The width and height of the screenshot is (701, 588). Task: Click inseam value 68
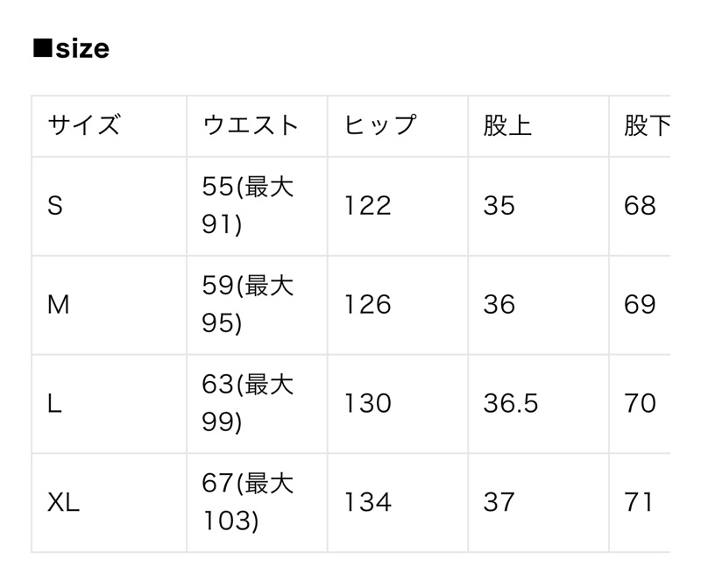pyautogui.click(x=641, y=206)
